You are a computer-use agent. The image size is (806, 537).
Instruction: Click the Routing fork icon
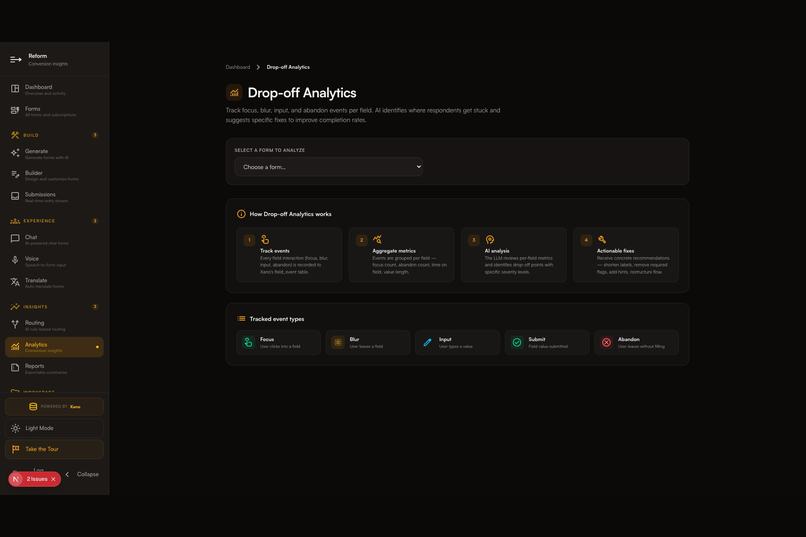[15, 324]
